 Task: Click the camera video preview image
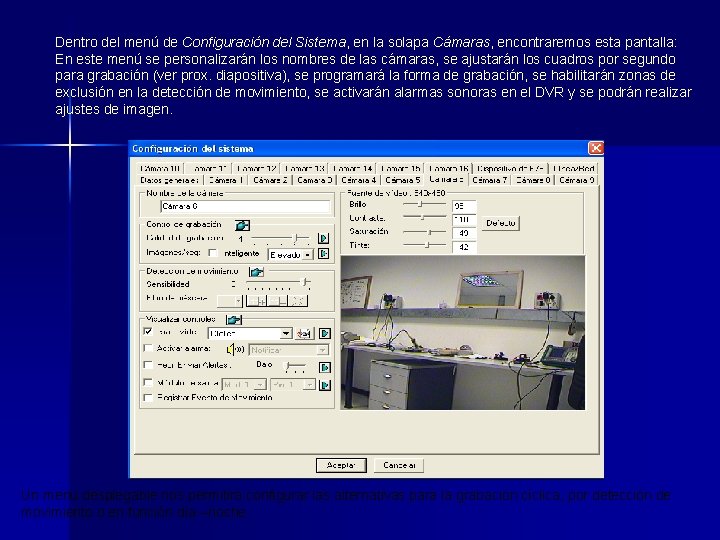coord(463,332)
